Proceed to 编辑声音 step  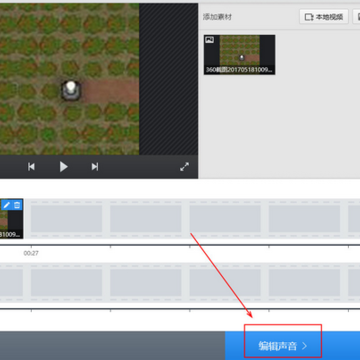tap(283, 346)
